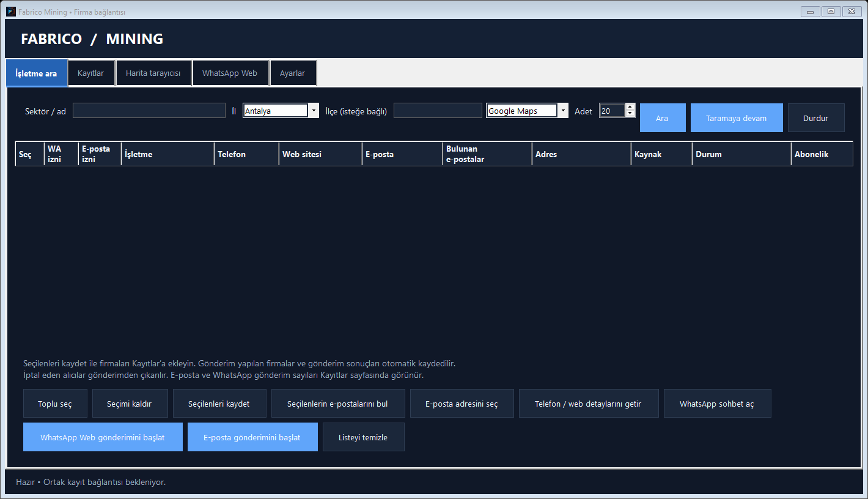
Task: Increase Adet with the up arrow
Action: pos(630,107)
